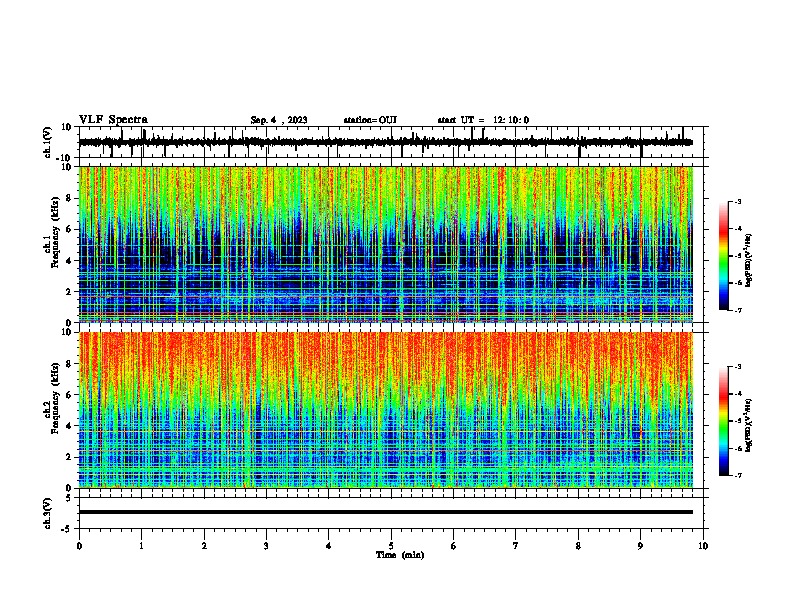
Task: Click inside the ch.1 spectrogram panel
Action: pos(386,244)
